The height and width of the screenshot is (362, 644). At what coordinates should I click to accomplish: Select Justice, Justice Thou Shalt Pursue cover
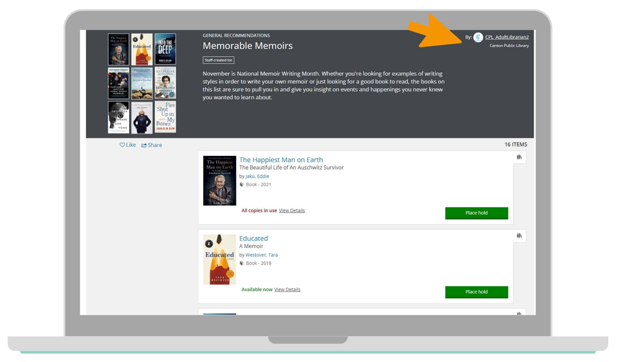(118, 83)
